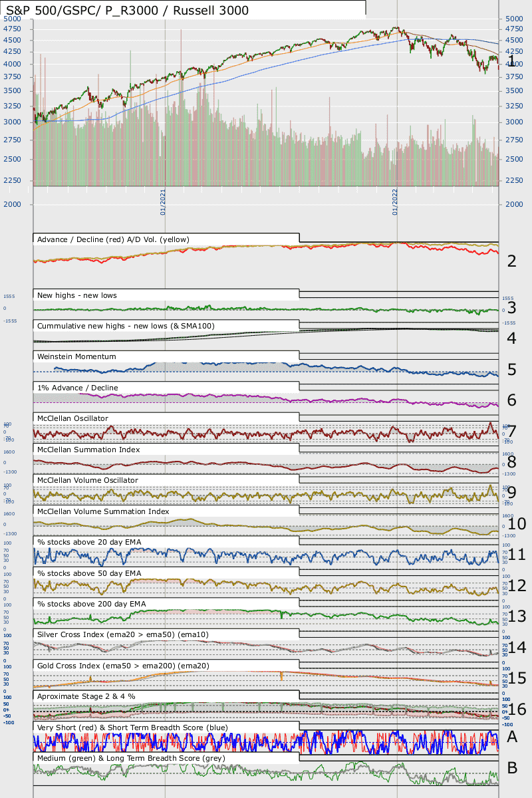This screenshot has width=532, height=798.
Task: Click panel number '14' beside Silver Cross Index
Action: [x=517, y=648]
